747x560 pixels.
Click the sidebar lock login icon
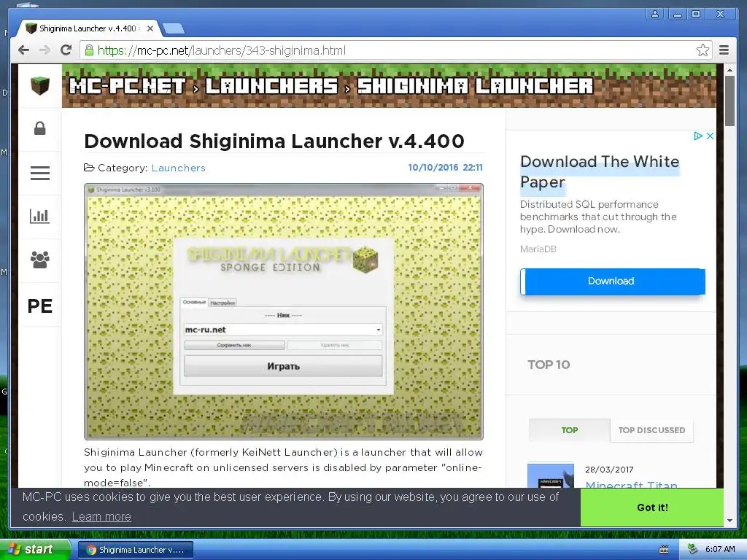(40, 128)
